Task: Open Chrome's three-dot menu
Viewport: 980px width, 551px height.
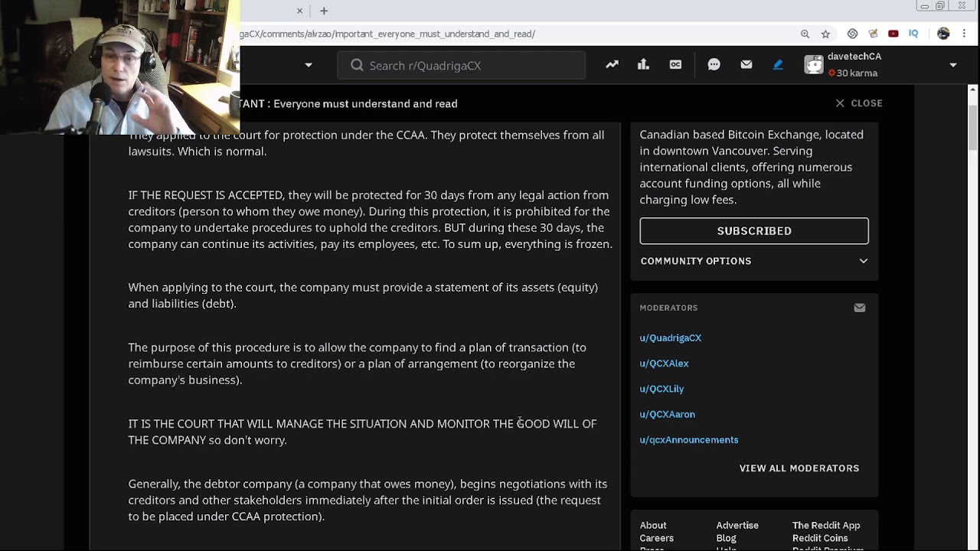Action: (964, 34)
